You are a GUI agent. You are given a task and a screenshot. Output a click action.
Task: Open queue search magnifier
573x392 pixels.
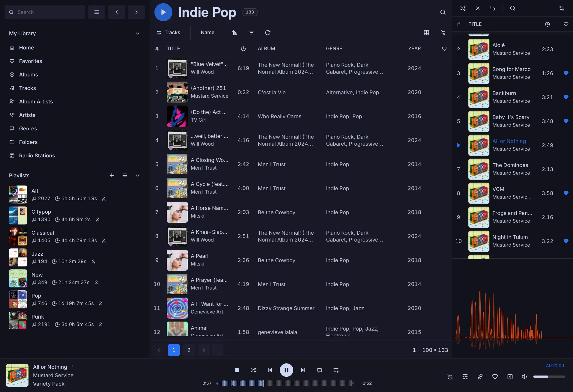(513, 8)
